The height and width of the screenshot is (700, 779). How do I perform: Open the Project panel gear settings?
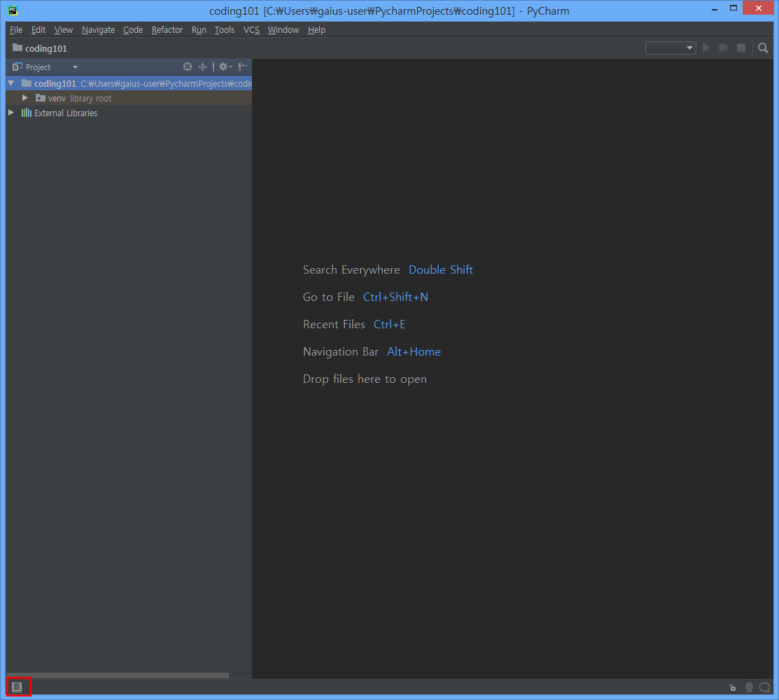coord(224,67)
